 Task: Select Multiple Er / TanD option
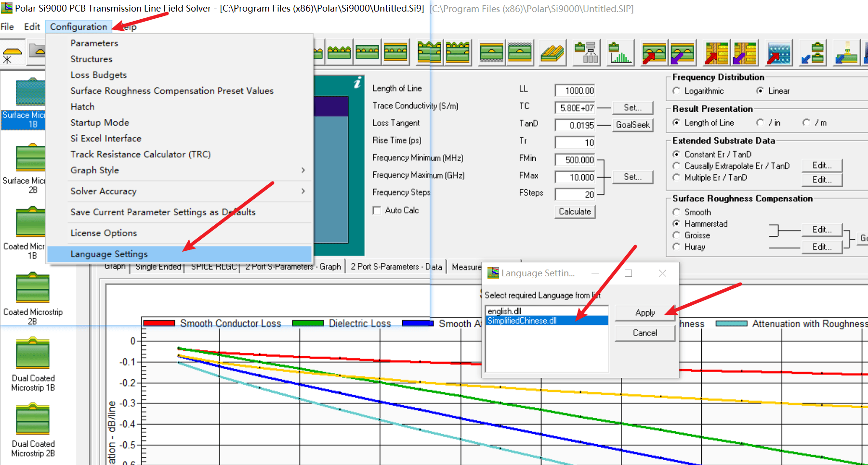tap(676, 178)
